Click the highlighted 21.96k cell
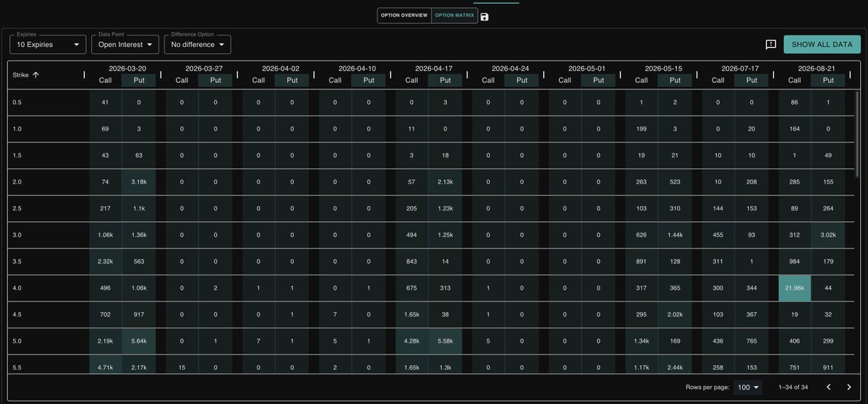The width and height of the screenshot is (868, 404). tap(795, 288)
